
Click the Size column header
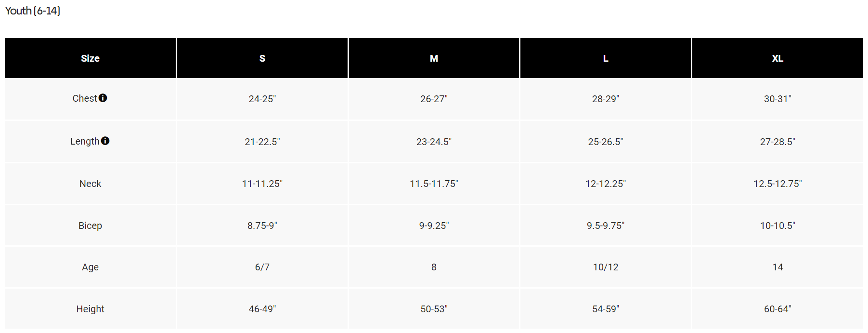(90, 58)
